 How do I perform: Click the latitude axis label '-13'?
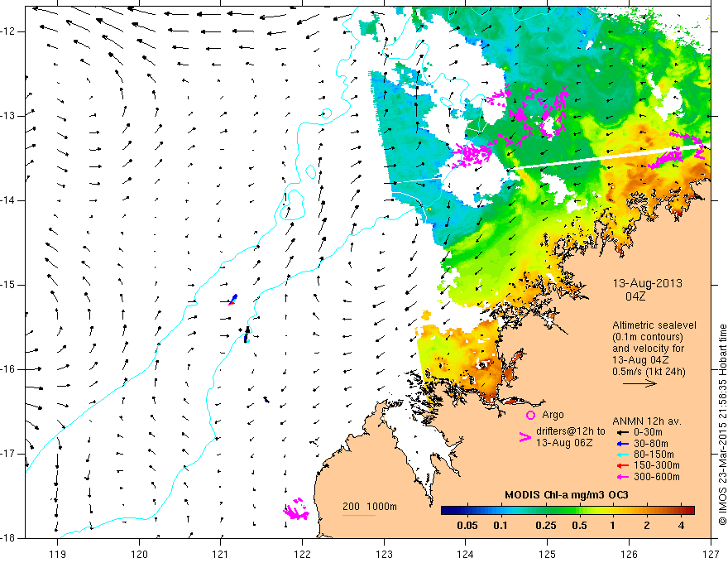coord(8,116)
